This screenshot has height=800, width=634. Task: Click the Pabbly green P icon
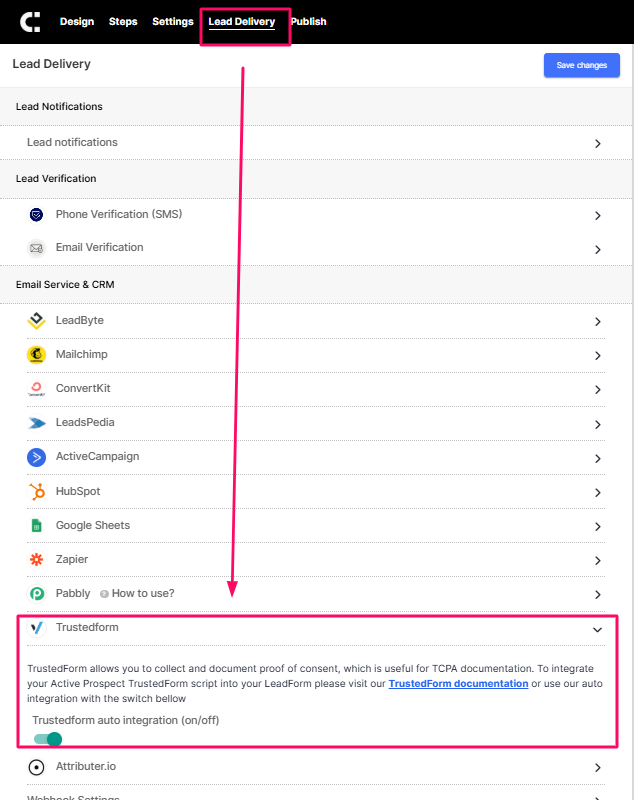coord(36,594)
